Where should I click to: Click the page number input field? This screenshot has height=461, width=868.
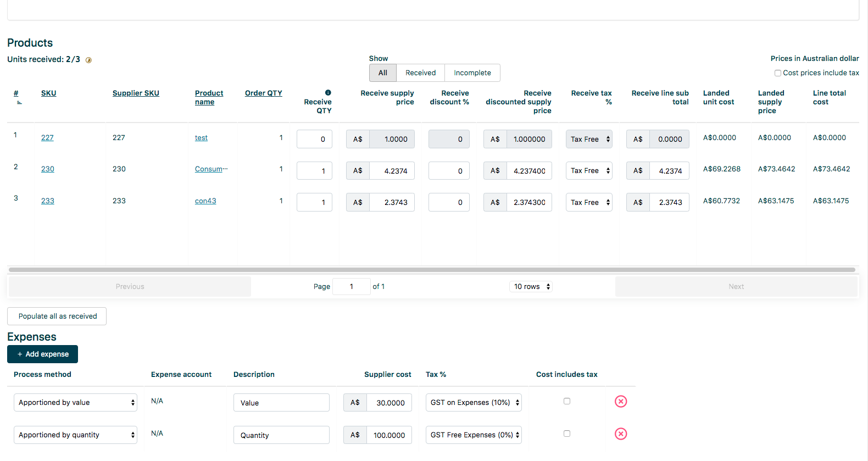tap(352, 286)
